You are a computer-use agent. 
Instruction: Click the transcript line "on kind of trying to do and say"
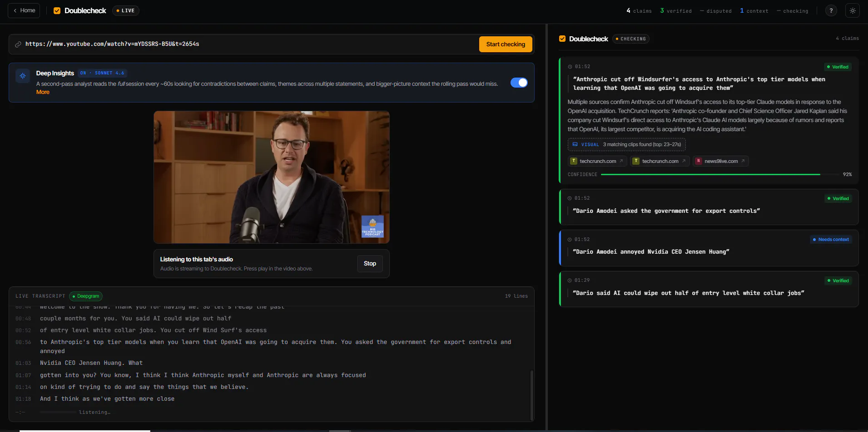(144, 387)
